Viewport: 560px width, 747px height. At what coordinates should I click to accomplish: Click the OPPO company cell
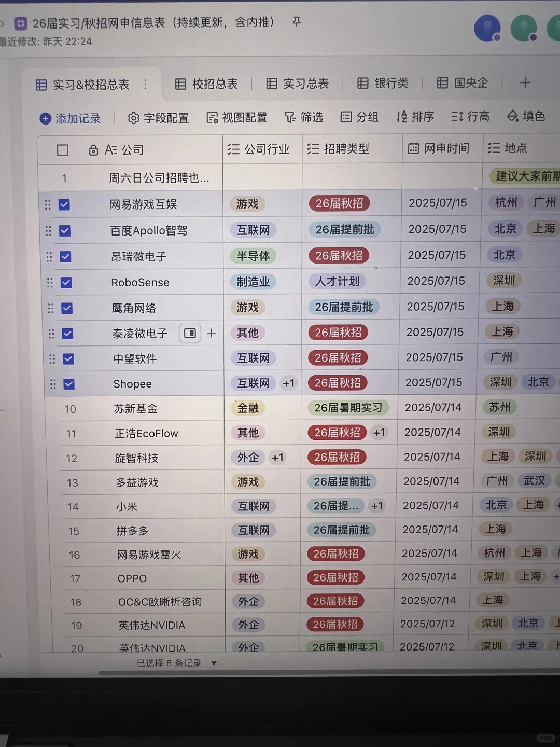(x=132, y=578)
